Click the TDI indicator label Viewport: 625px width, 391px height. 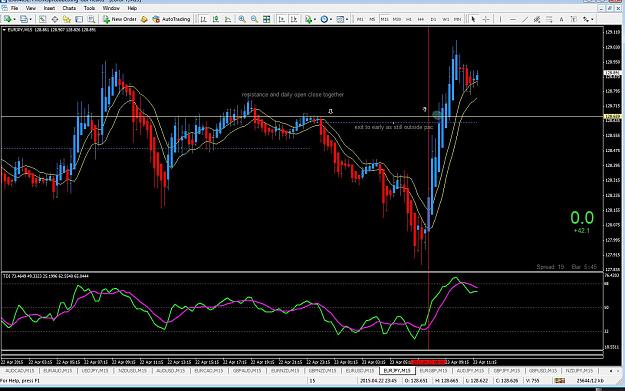pos(46,276)
